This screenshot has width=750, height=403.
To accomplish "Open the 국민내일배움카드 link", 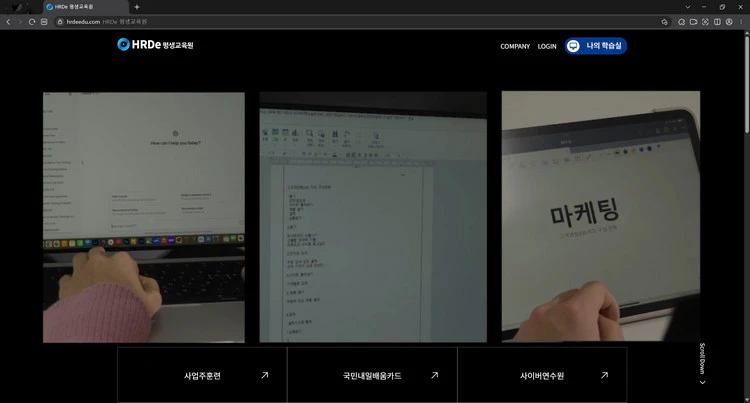I will pyautogui.click(x=371, y=376).
